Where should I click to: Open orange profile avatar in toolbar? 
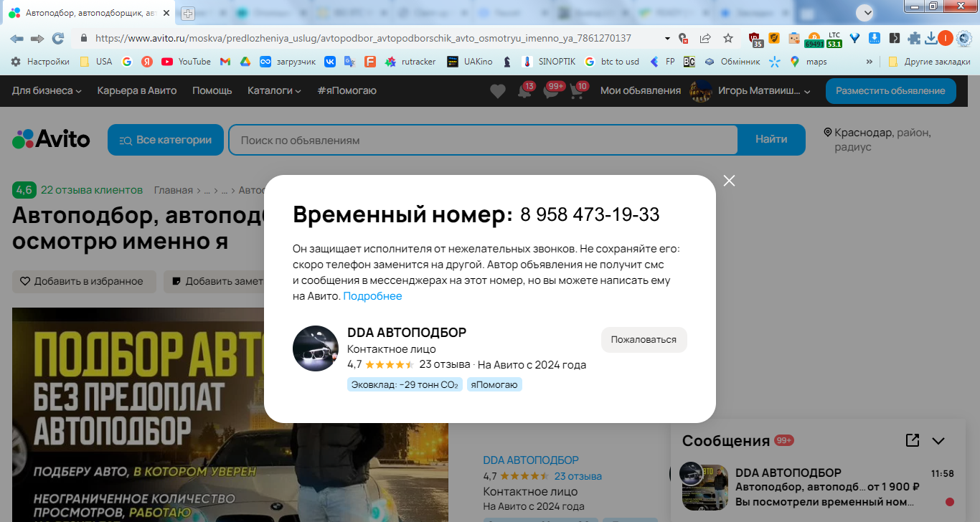coord(945,38)
